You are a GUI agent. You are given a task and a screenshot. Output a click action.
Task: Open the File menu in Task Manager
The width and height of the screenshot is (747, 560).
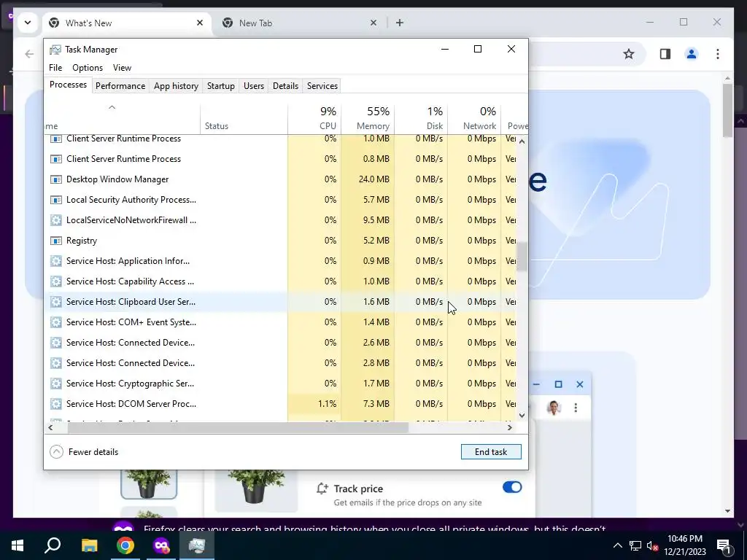pyautogui.click(x=55, y=68)
